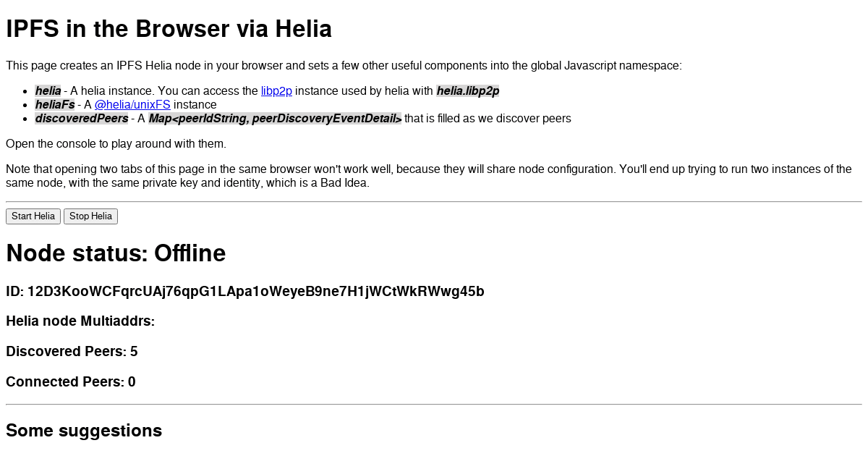The image size is (868, 456).
Task: Click the helia.libp2p highlighted text
Action: coord(467,90)
